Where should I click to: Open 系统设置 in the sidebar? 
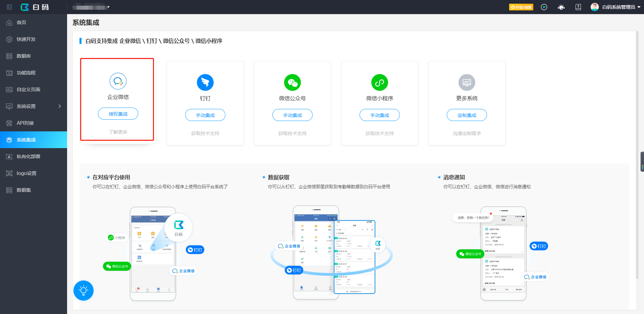pyautogui.click(x=34, y=106)
